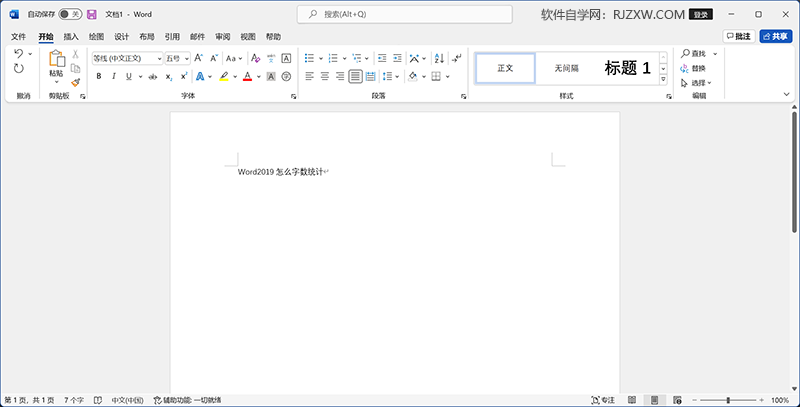Click the Cut scissors icon
Image resolution: width=800 pixels, height=407 pixels.
tap(76, 54)
